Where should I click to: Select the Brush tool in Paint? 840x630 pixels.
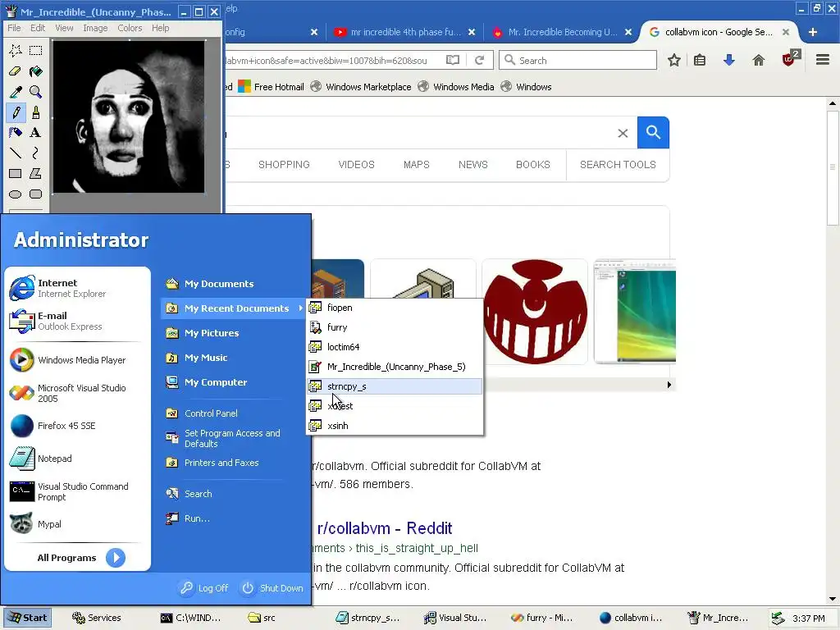pyautogui.click(x=36, y=112)
